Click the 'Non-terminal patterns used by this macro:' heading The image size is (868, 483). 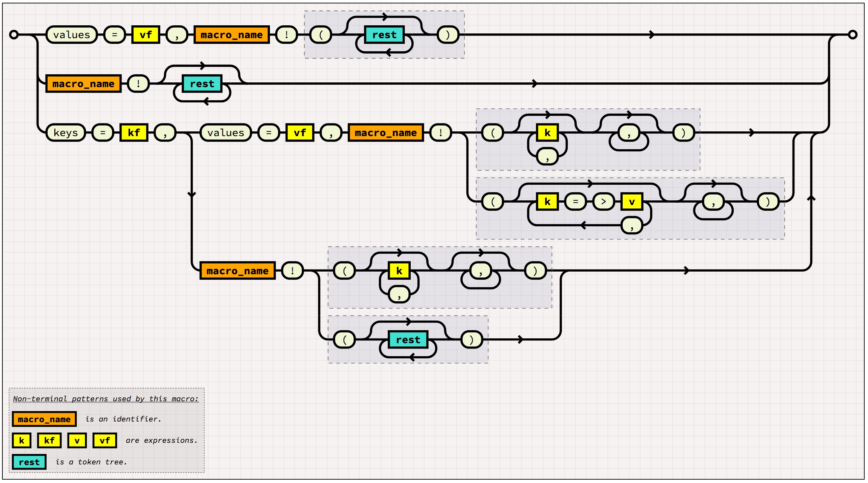106,399
